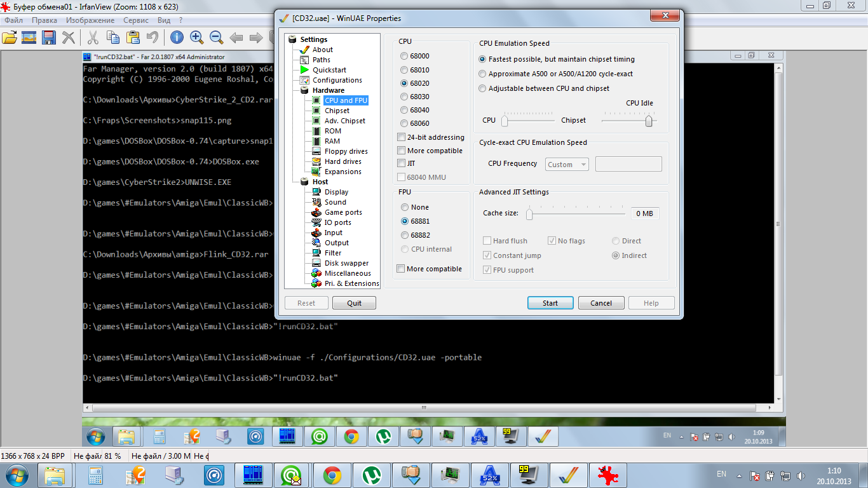Open the Сервис menu

(136, 20)
